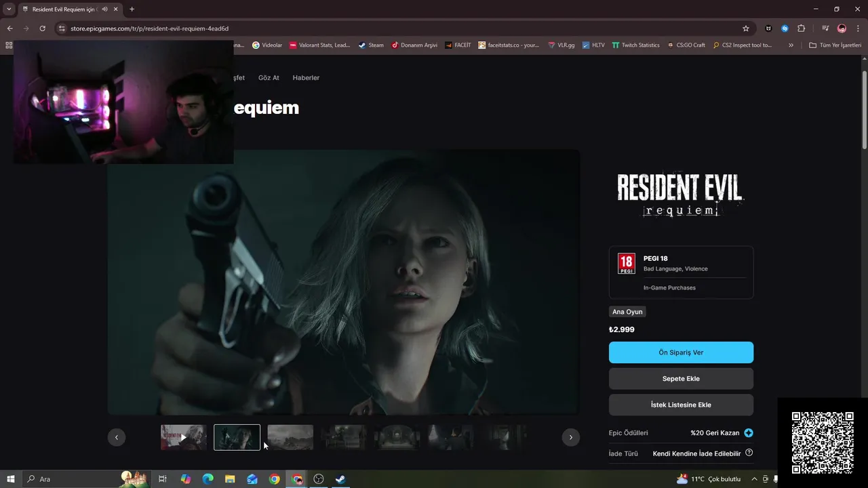This screenshot has height=488, width=868.
Task: Open the Tüm Yer İşaretleri folder
Action: point(835,45)
